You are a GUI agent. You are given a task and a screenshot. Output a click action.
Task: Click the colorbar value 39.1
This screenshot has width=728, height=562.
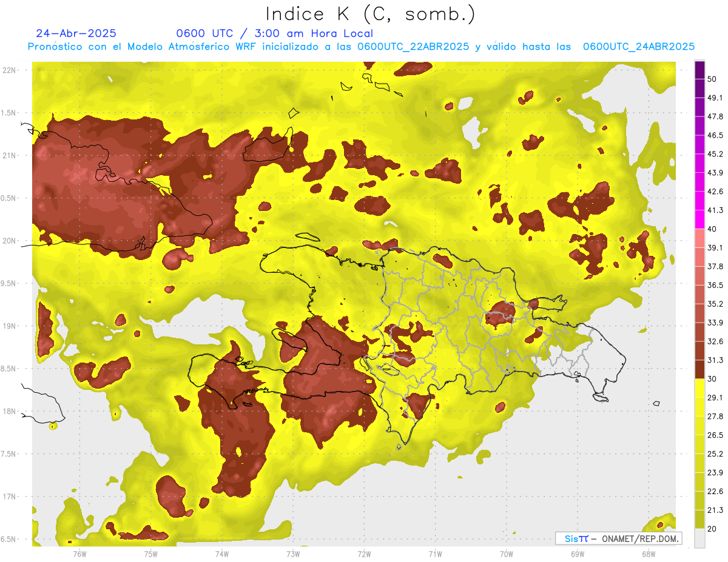coord(715,247)
